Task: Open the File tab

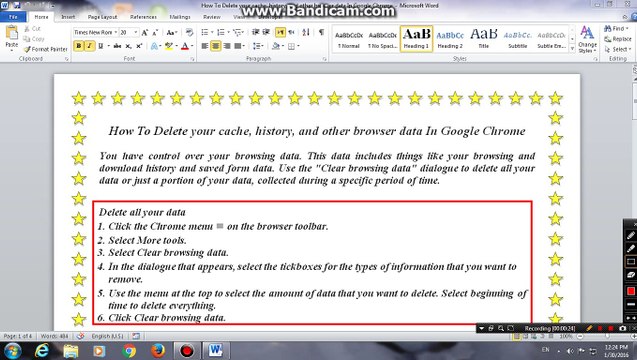Action: point(13,17)
